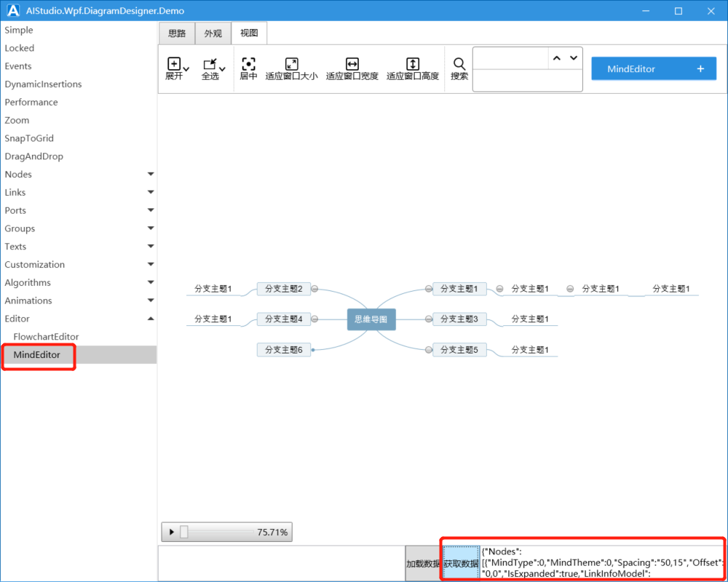Open the 展开 dropdown arrow
The width and height of the screenshot is (728, 582).
[186, 69]
